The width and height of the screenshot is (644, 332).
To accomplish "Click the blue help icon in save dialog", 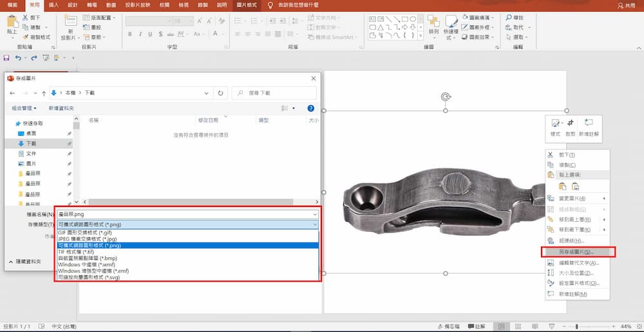I will (310, 108).
